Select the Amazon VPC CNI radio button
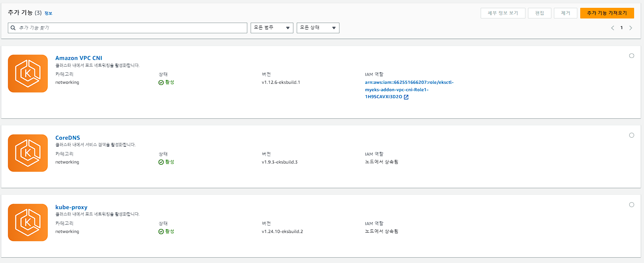This screenshot has width=644, height=263. (632, 56)
